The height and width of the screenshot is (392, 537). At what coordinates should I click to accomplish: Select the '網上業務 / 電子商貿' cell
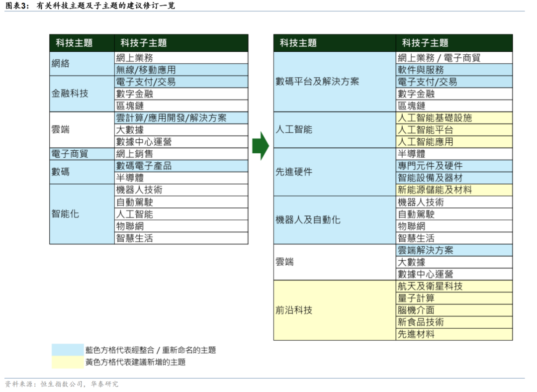coord(454,58)
